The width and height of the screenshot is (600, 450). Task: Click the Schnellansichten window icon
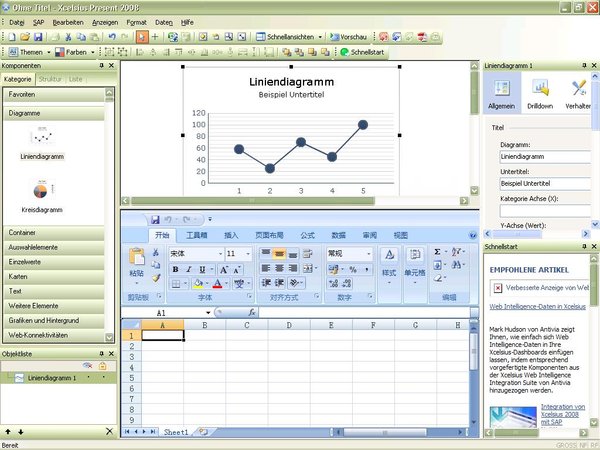261,37
